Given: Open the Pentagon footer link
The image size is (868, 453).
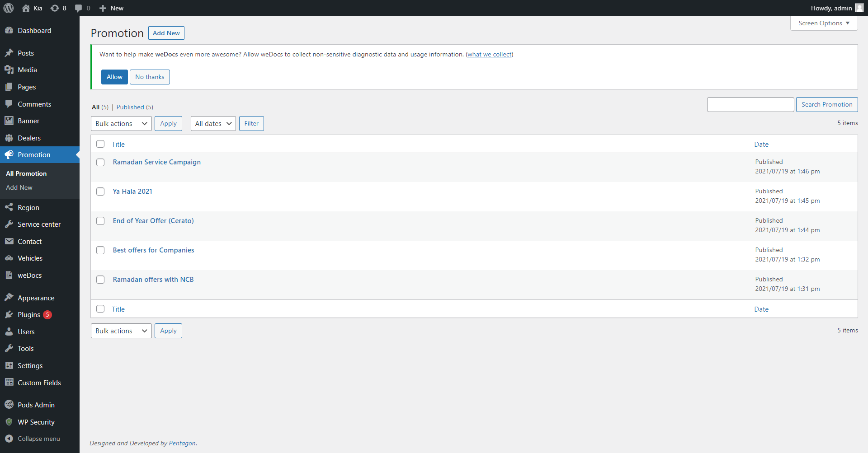Looking at the screenshot, I should click(182, 443).
